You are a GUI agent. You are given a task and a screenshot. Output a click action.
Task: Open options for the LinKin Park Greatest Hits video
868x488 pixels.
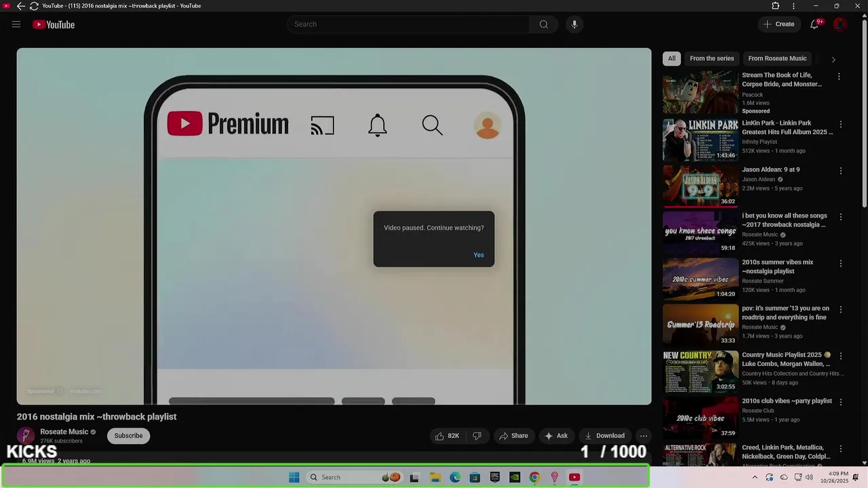click(841, 125)
